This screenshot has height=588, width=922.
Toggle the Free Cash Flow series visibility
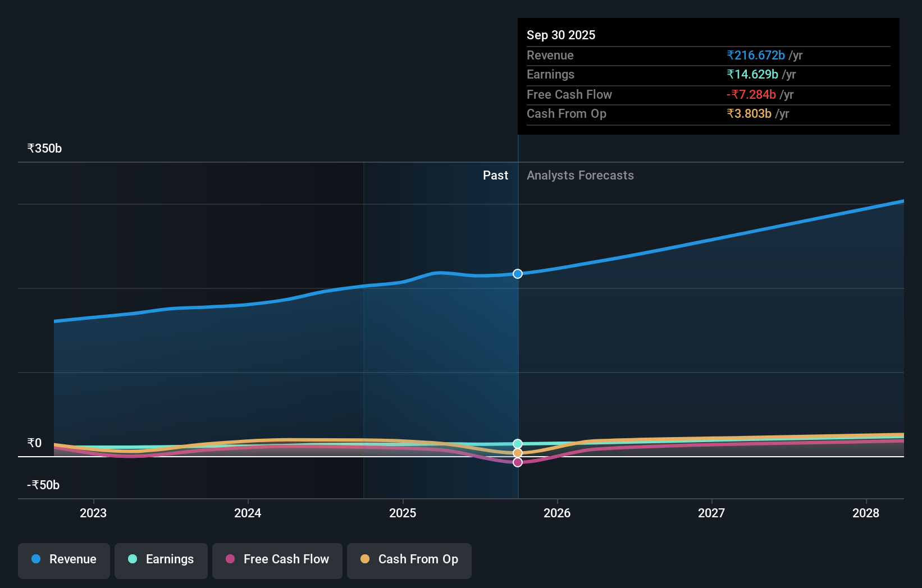[277, 559]
